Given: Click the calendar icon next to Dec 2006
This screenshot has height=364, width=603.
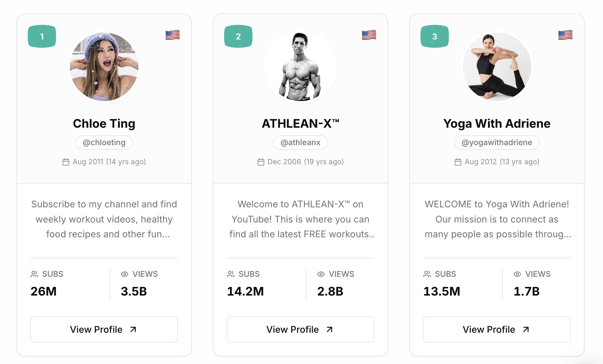Looking at the screenshot, I should [x=261, y=162].
